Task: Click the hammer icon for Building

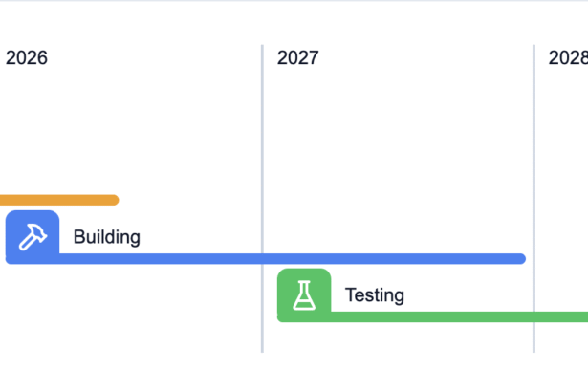Action: (x=33, y=236)
